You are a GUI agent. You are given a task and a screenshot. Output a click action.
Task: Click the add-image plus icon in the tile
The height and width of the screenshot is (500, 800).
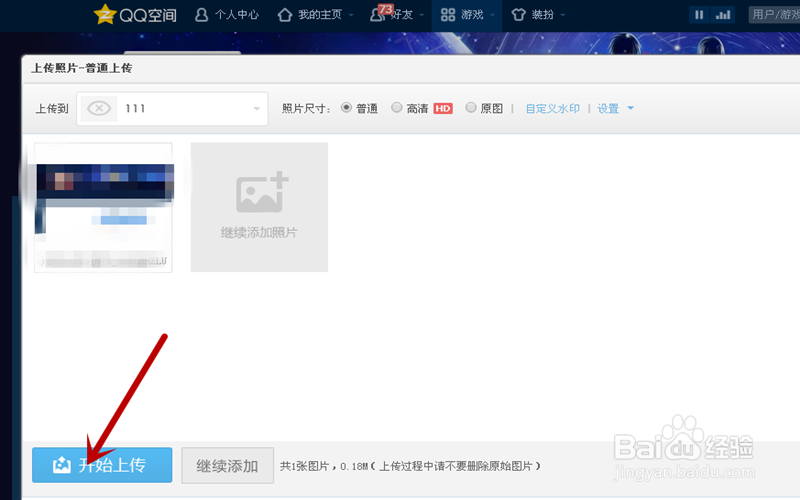tap(262, 192)
